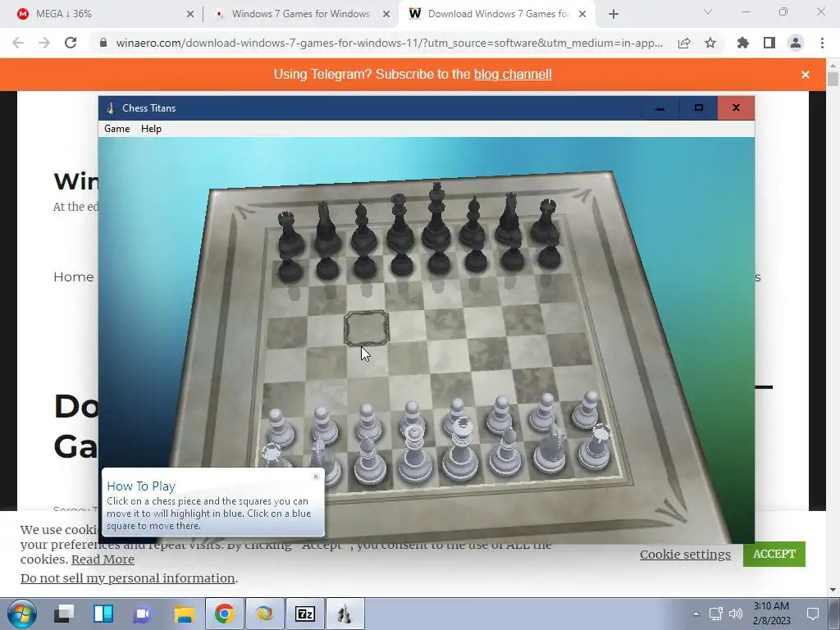
Task: Click the site lock icon in address bar
Action: pyautogui.click(x=103, y=43)
